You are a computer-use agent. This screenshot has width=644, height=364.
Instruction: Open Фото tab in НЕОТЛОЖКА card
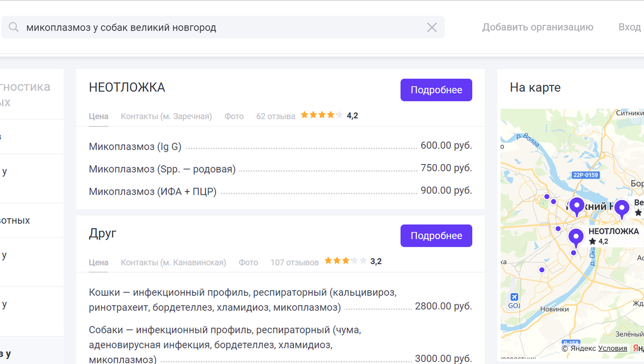tap(234, 116)
